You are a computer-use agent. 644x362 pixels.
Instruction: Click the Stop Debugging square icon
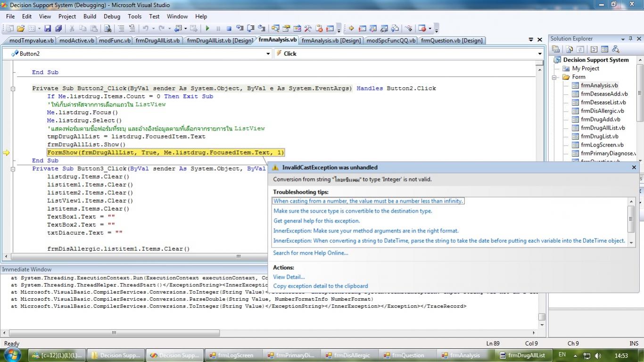coord(229,28)
